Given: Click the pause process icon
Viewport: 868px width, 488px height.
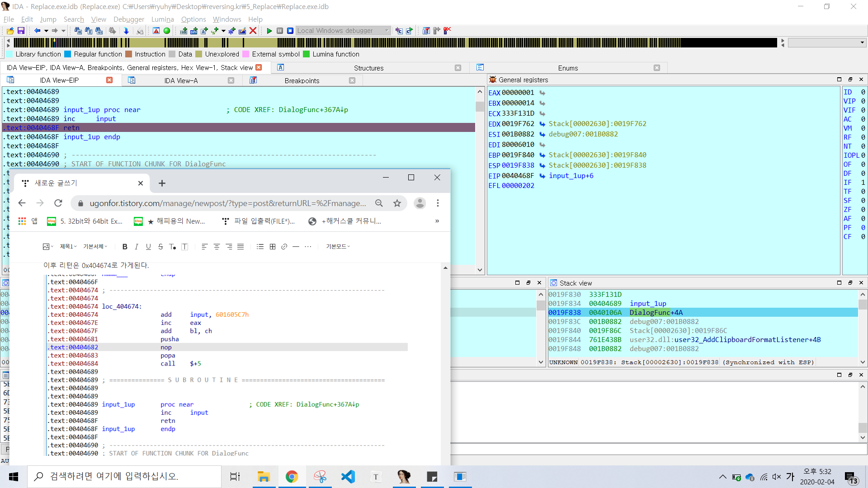Looking at the screenshot, I should click(x=280, y=31).
